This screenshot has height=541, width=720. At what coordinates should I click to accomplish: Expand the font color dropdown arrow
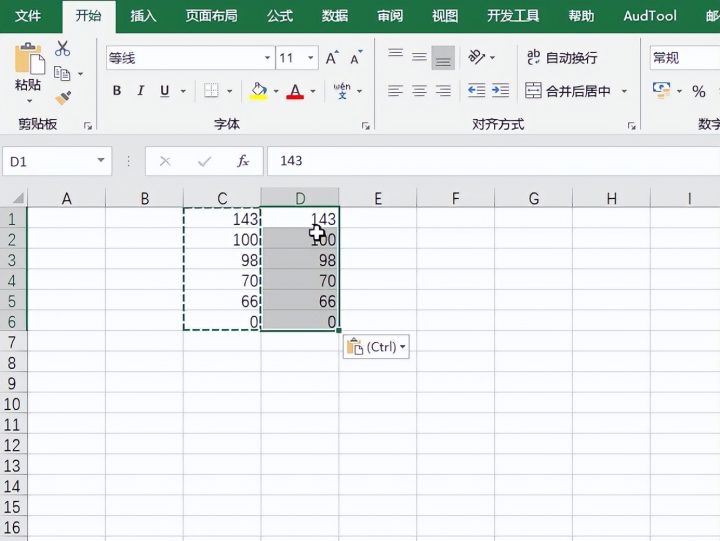coord(313,91)
